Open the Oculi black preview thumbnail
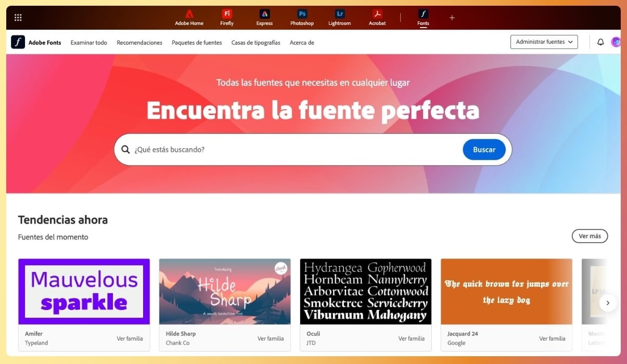Viewport: 627px width, 364px height. (x=366, y=292)
